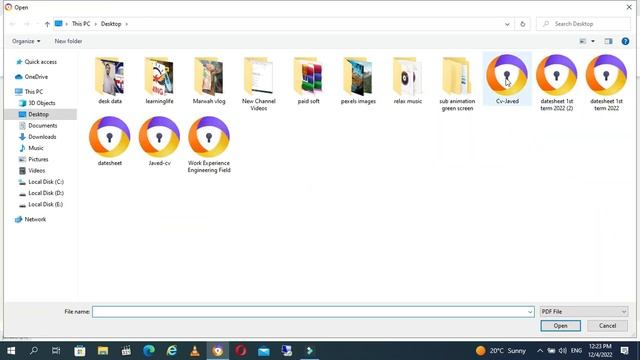Select Videos in sidebar
The width and height of the screenshot is (640, 360).
(32, 171)
